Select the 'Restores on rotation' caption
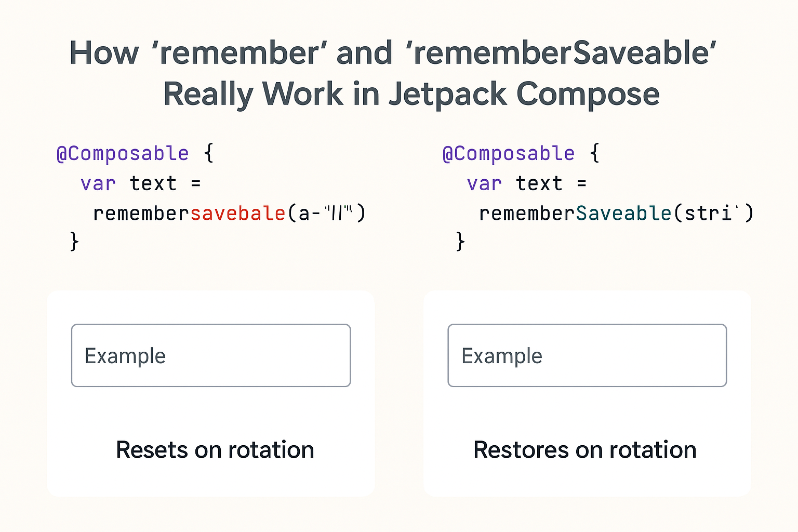The image size is (798, 532). (x=585, y=450)
